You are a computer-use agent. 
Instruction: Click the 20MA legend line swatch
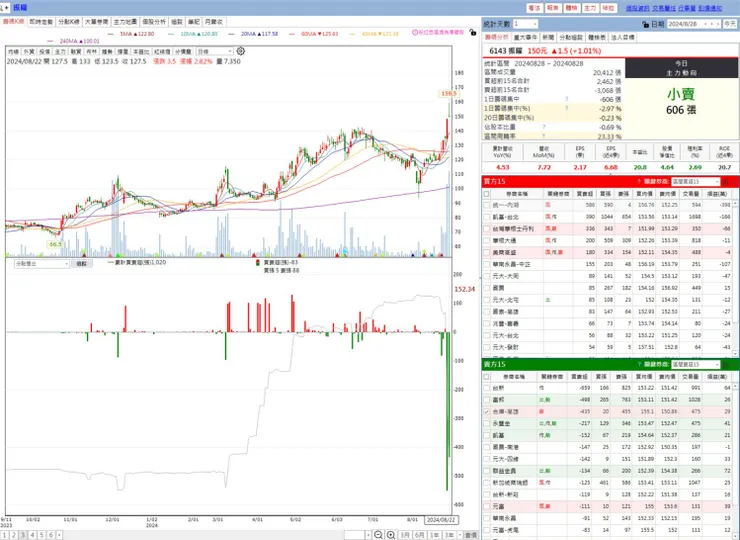(231, 34)
